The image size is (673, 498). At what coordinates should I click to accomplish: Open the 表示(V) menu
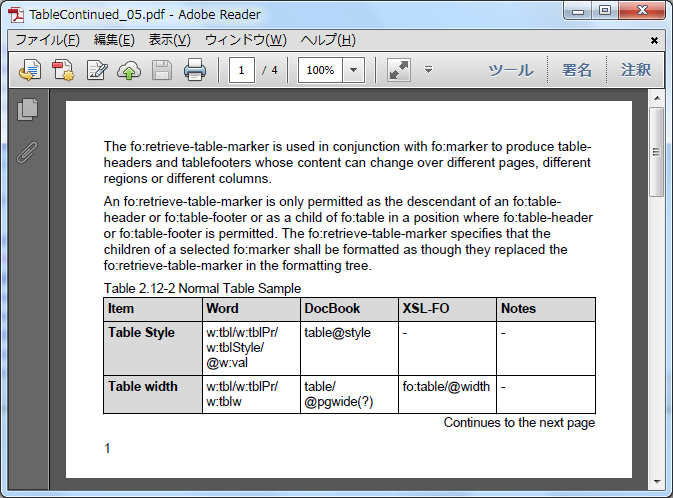click(170, 40)
